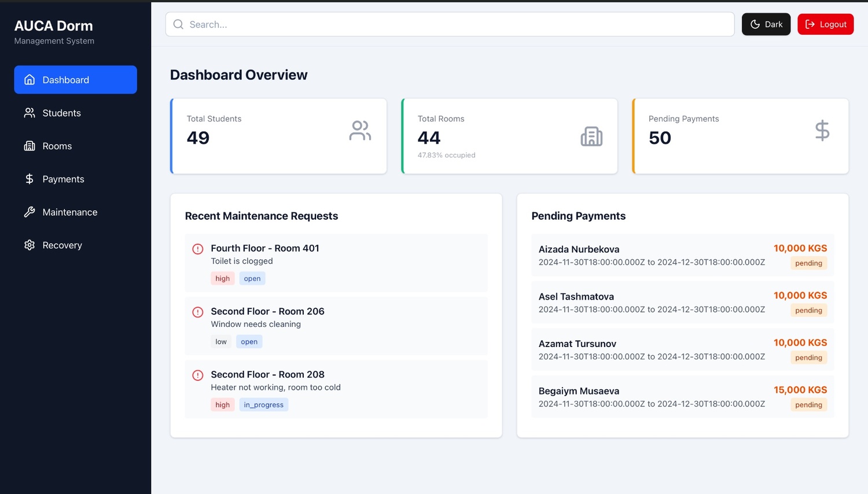
Task: Click the pending badge for Aizada Nurbekova
Action: coord(809,263)
